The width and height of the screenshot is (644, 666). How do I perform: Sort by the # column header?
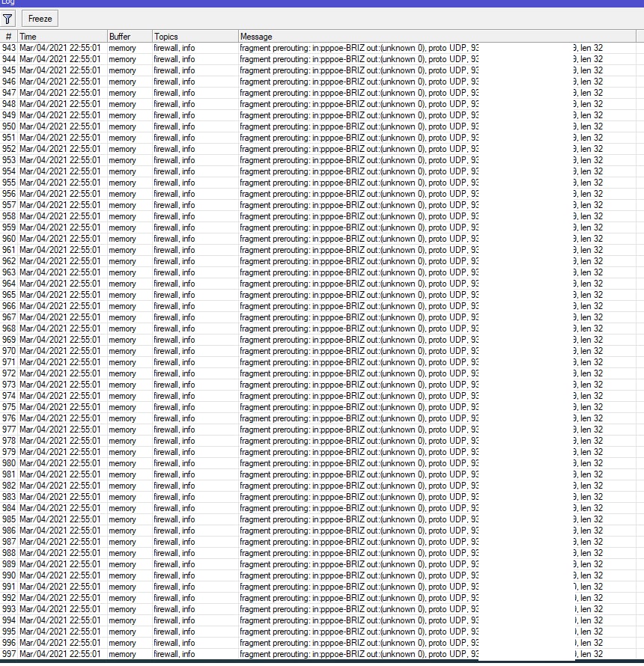(8, 37)
